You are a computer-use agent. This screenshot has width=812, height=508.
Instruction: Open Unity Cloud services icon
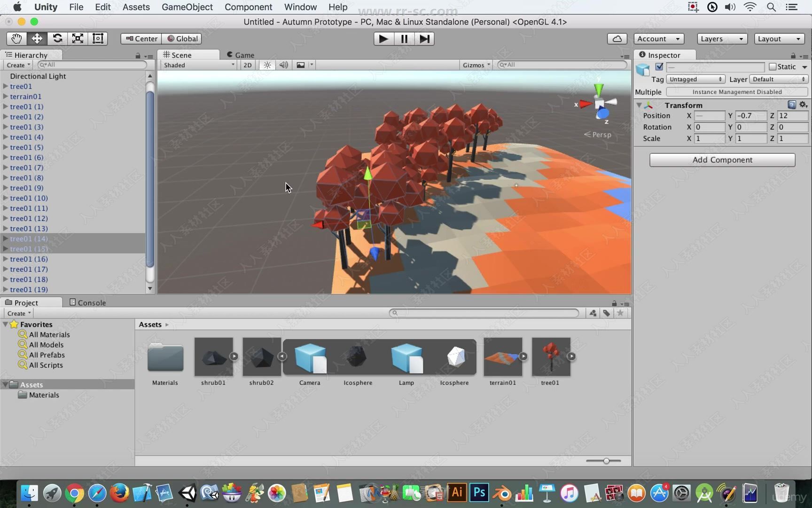tap(617, 39)
